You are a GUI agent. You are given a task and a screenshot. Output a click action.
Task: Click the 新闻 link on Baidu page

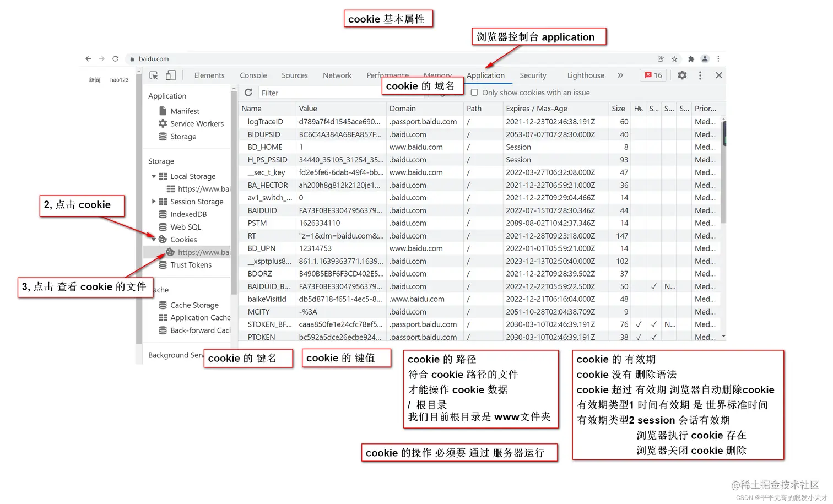(x=95, y=80)
